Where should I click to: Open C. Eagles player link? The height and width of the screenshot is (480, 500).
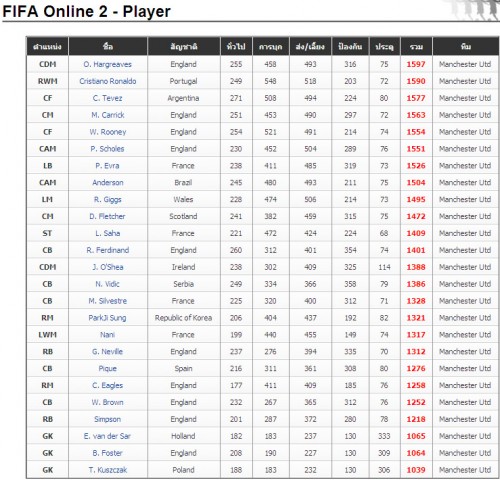[107, 385]
